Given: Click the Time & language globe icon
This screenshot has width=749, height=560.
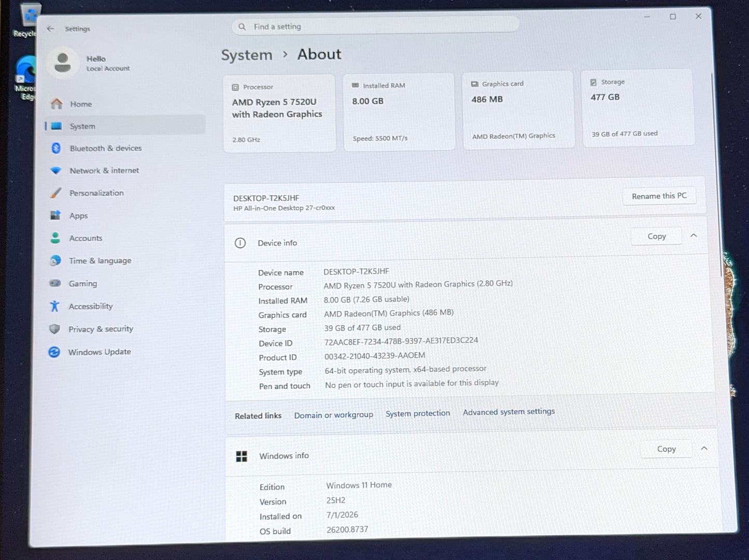Looking at the screenshot, I should pyautogui.click(x=55, y=261).
